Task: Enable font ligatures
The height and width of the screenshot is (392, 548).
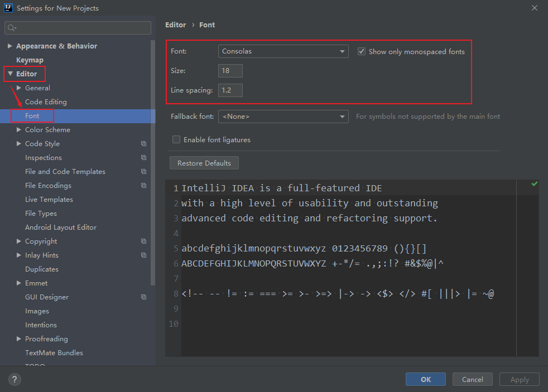Action: pyautogui.click(x=176, y=140)
